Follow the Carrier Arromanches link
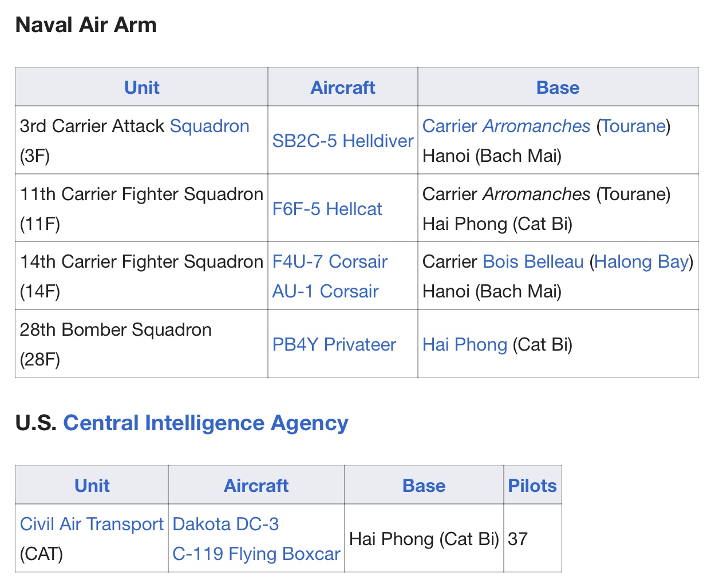Viewport: 715px width, 588px height. point(506,126)
